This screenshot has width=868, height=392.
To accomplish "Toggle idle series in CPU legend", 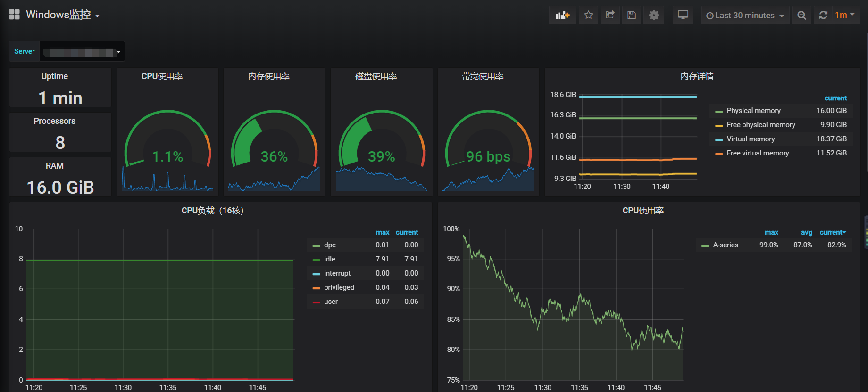I will (330, 259).
